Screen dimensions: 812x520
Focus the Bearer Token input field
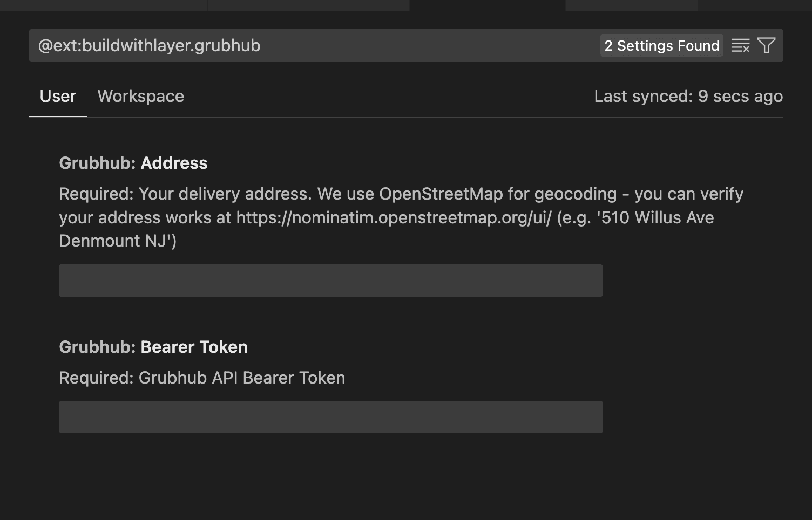(330, 417)
